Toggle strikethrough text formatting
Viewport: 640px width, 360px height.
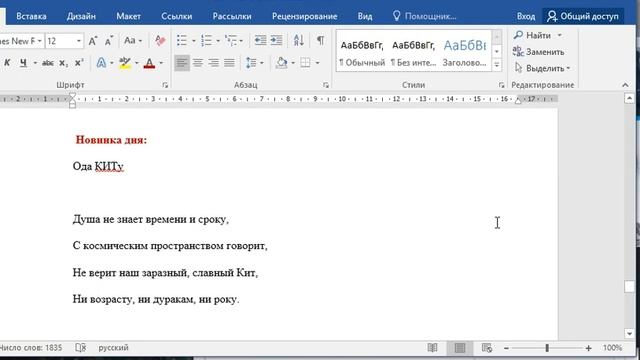point(48,63)
